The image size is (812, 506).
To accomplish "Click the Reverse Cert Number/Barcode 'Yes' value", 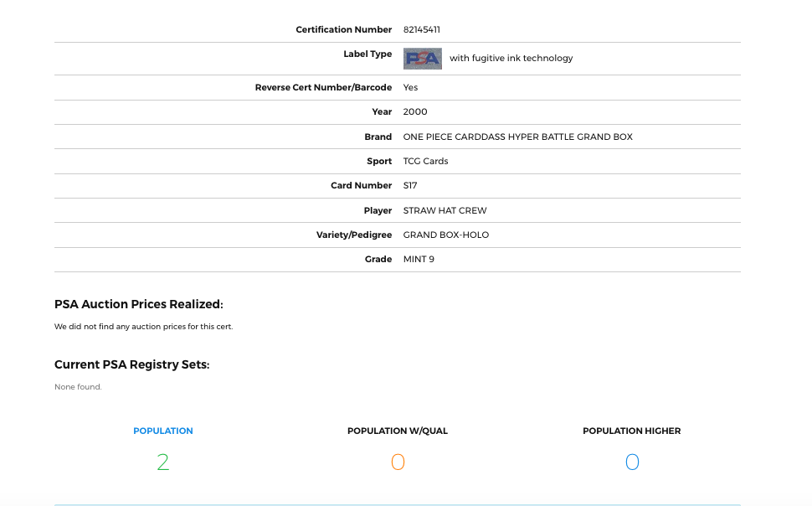I will tap(411, 88).
